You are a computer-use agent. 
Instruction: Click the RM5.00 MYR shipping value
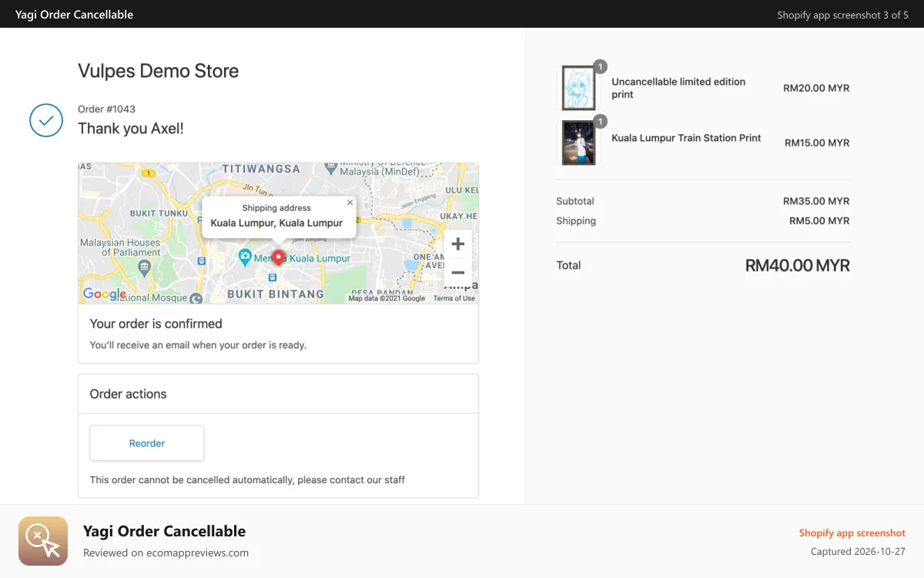click(819, 220)
